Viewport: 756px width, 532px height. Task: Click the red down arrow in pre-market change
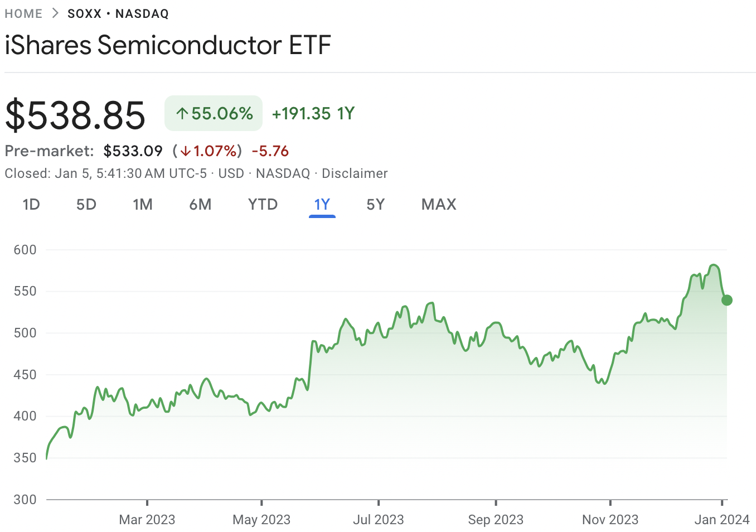[x=186, y=151]
